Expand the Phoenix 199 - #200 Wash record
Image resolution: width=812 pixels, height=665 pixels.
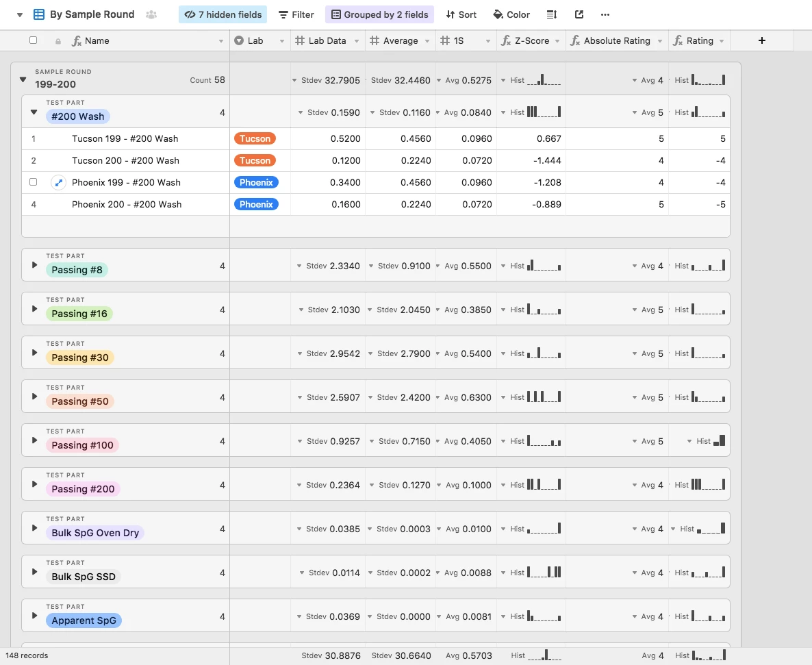point(58,182)
